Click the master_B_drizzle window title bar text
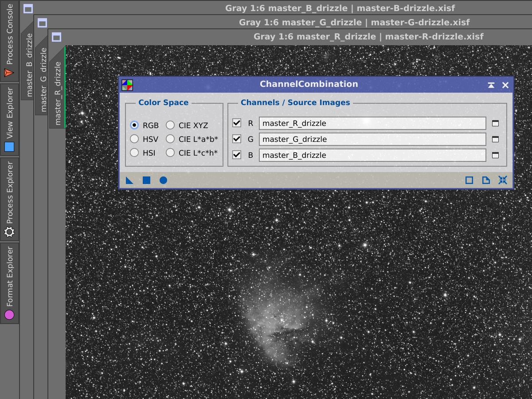532x399 pixels. (340, 8)
